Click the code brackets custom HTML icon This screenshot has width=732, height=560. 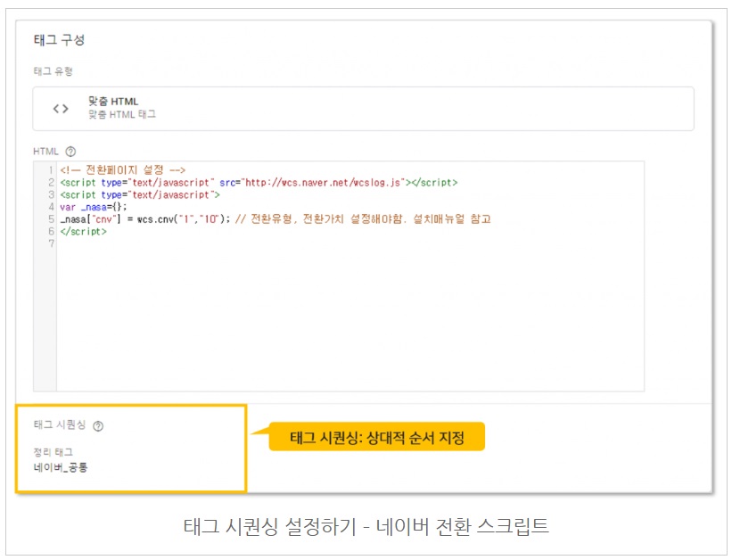pyautogui.click(x=61, y=109)
